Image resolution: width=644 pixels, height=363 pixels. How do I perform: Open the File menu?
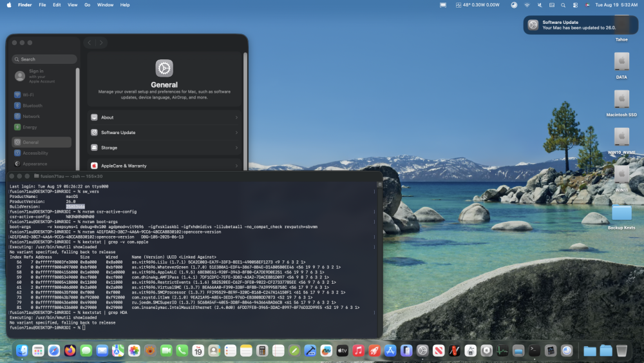[43, 5]
